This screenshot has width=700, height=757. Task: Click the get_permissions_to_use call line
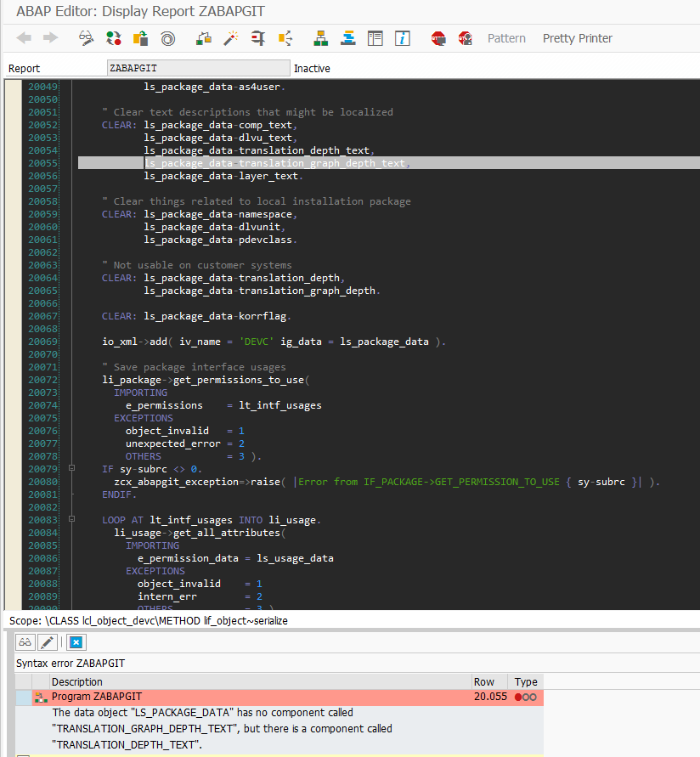point(206,380)
